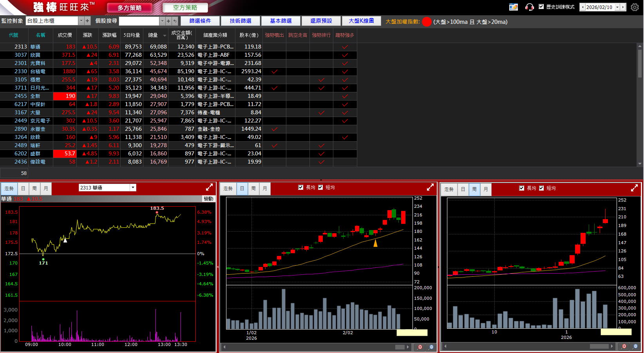Screen dimensions: 644x353
Task: Click the plus icon beside 監控對象 dropdown
Action: [87, 21]
